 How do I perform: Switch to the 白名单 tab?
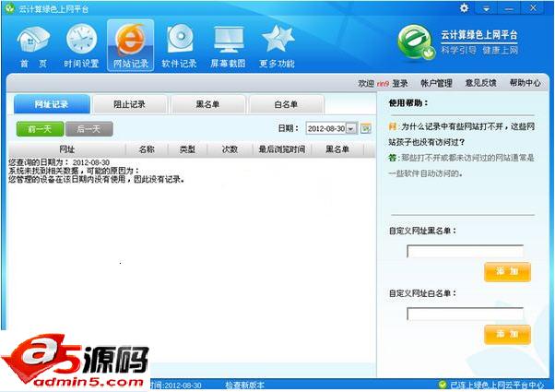286,104
